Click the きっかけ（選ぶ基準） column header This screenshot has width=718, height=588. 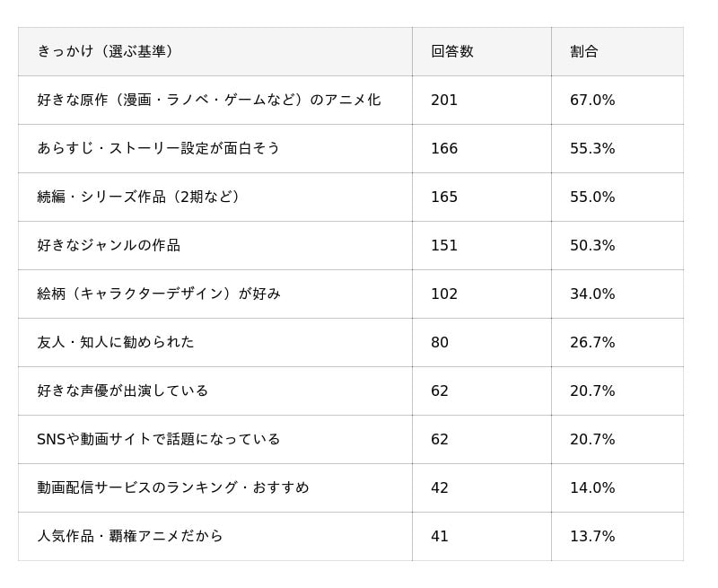(x=105, y=51)
